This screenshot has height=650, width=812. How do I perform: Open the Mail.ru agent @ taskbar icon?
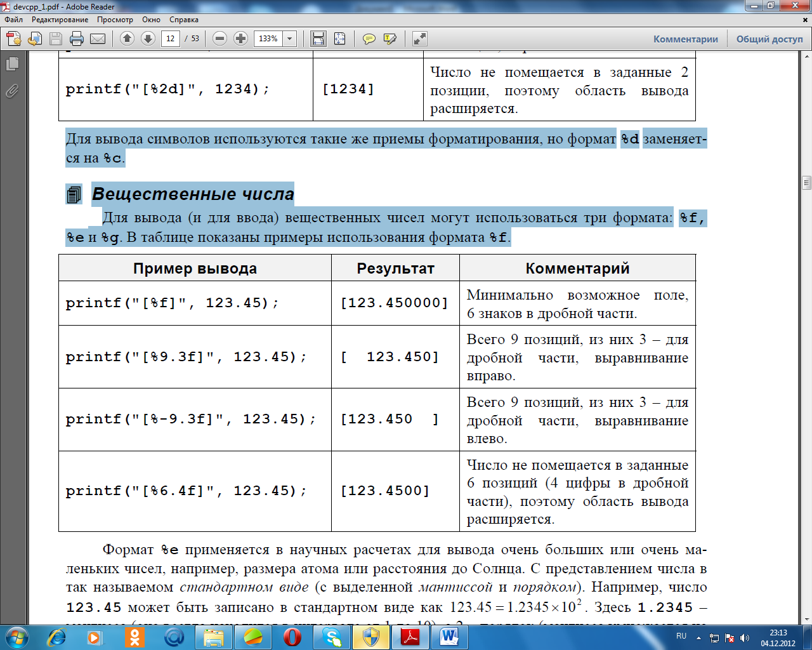[174, 637]
